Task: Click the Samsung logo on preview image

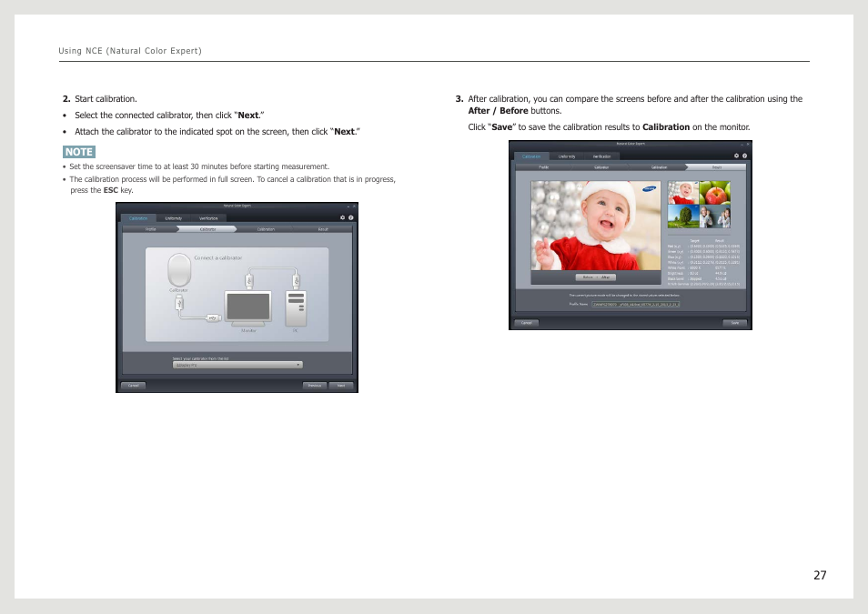Action: coord(649,189)
